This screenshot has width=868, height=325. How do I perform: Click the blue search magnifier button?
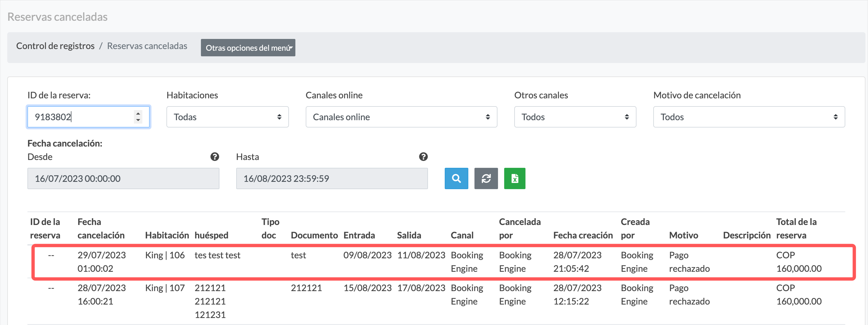(456, 178)
